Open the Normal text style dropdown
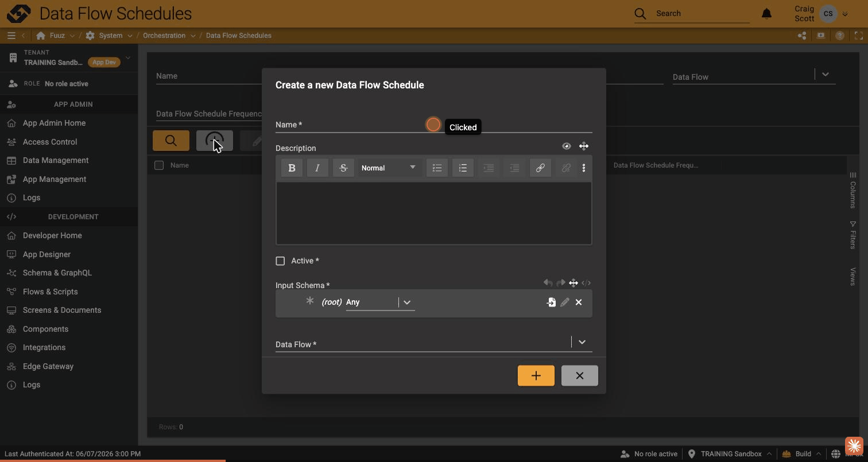 click(x=389, y=168)
